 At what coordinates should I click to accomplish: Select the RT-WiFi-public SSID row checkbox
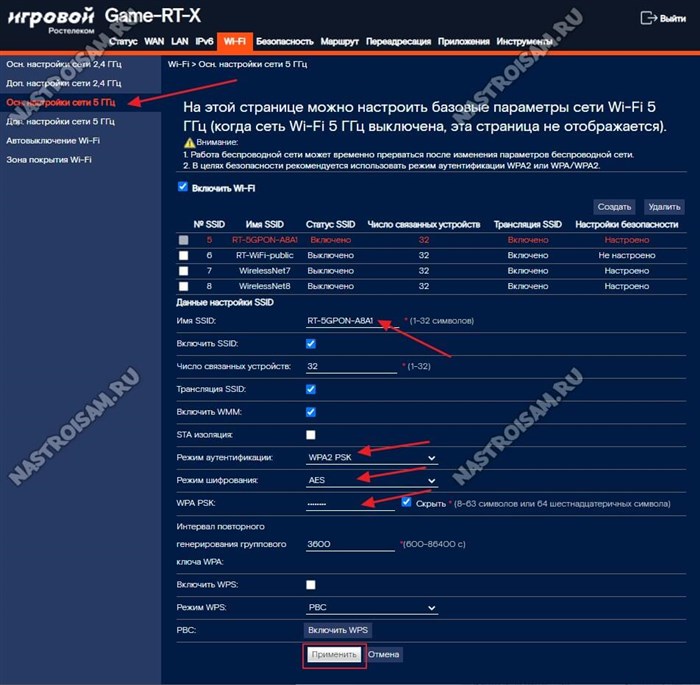183,255
